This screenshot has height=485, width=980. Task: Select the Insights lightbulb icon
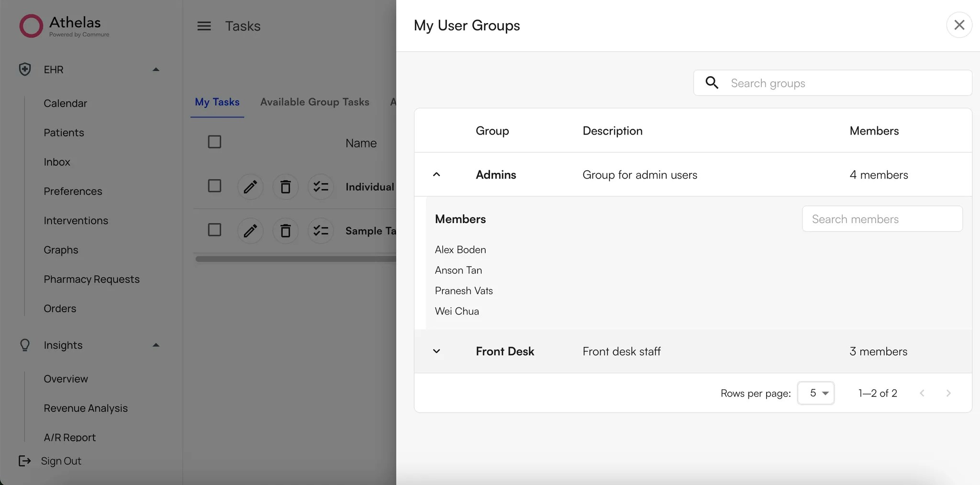[x=24, y=345]
